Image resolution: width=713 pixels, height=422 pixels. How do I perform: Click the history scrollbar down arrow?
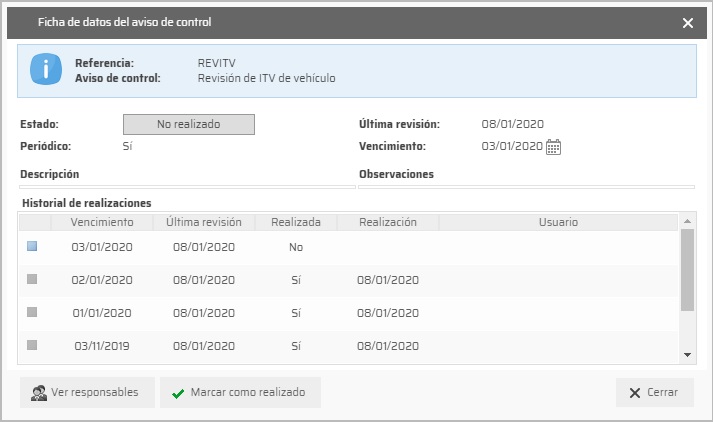[x=688, y=355]
